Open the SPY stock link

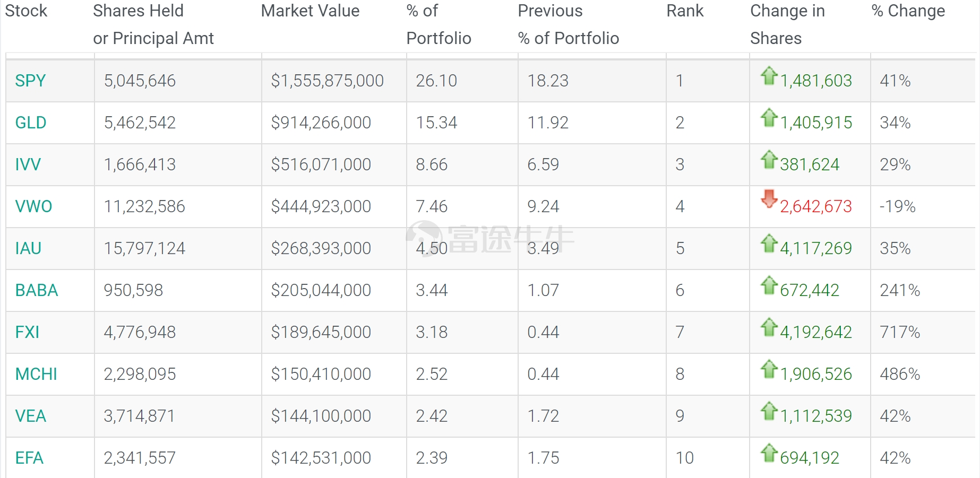coord(30,81)
